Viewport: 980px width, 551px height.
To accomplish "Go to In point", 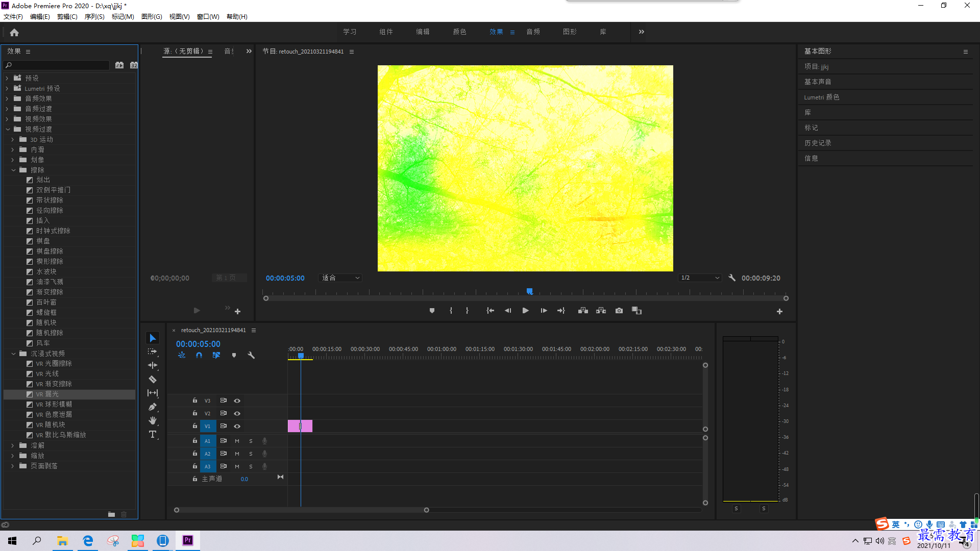I will 490,311.
